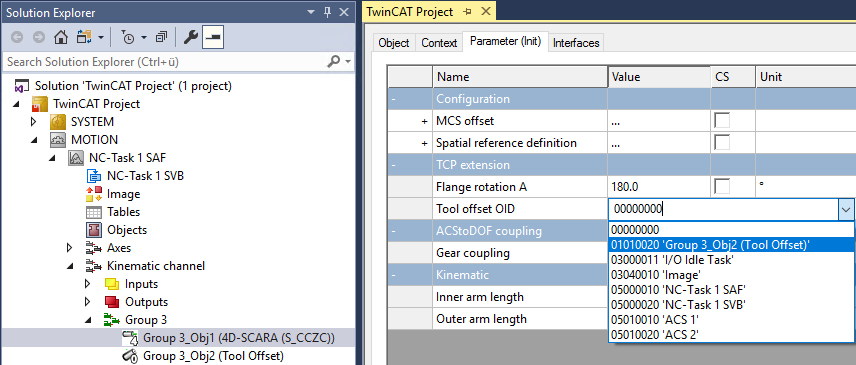The height and width of the screenshot is (365, 856).
Task: Collapse the NC-Task 1 SAF node
Action: coord(52,158)
